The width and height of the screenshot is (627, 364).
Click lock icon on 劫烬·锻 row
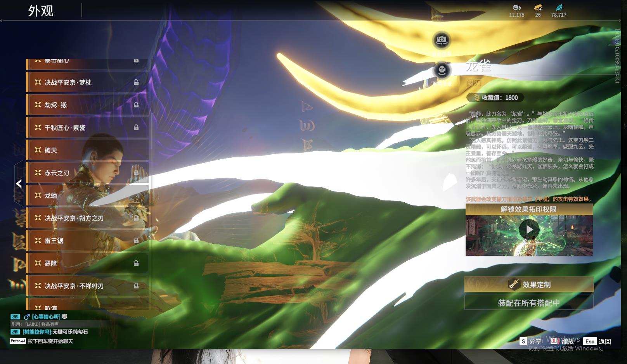136,105
